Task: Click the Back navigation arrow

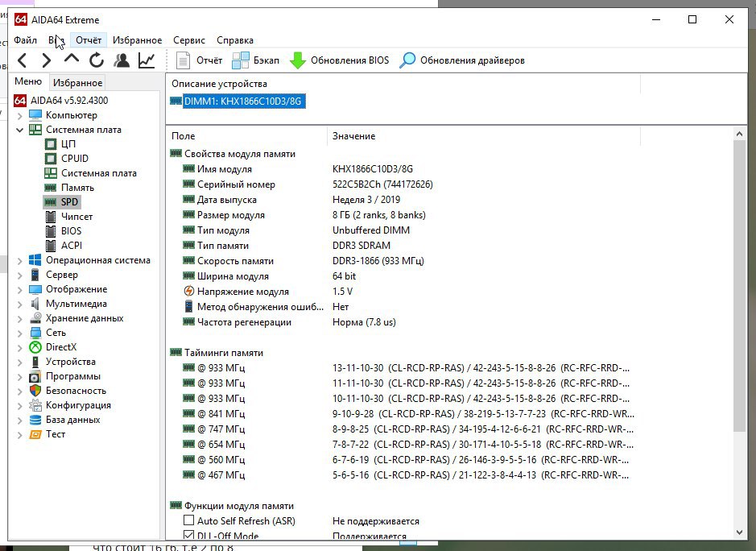Action: (23, 60)
